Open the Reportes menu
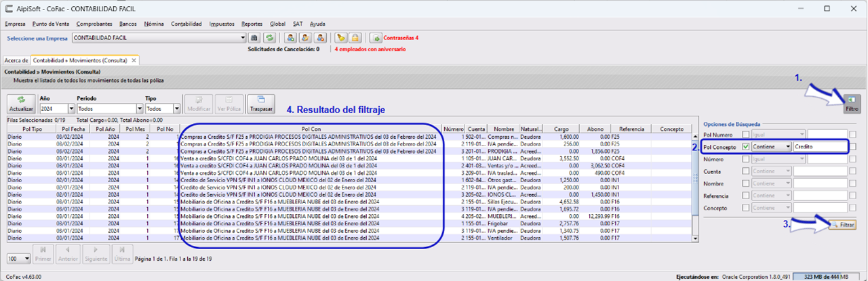Image resolution: width=868 pixels, height=281 pixels. click(x=252, y=24)
